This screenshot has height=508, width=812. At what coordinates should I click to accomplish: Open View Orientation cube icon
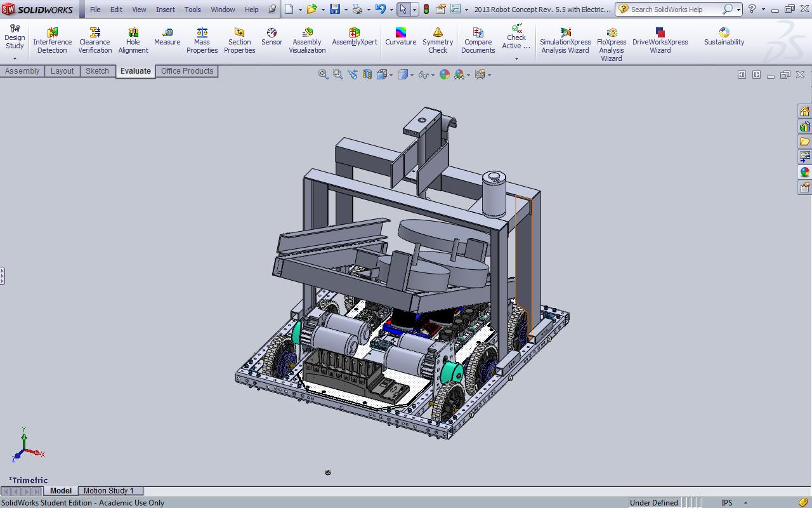click(x=381, y=74)
